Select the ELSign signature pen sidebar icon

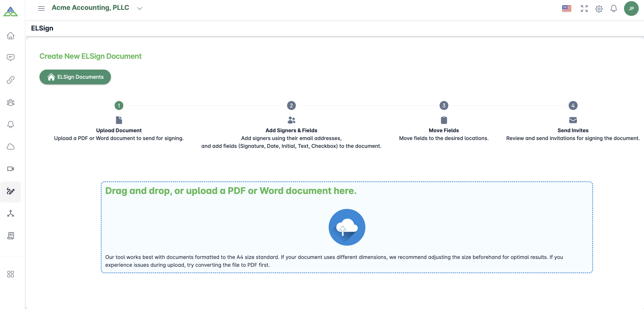click(x=11, y=191)
